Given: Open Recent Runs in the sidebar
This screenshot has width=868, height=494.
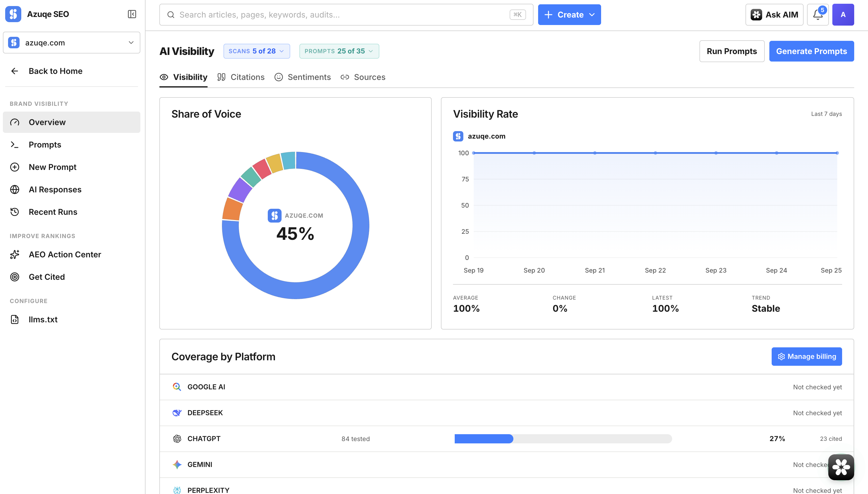Looking at the screenshot, I should click(72, 212).
